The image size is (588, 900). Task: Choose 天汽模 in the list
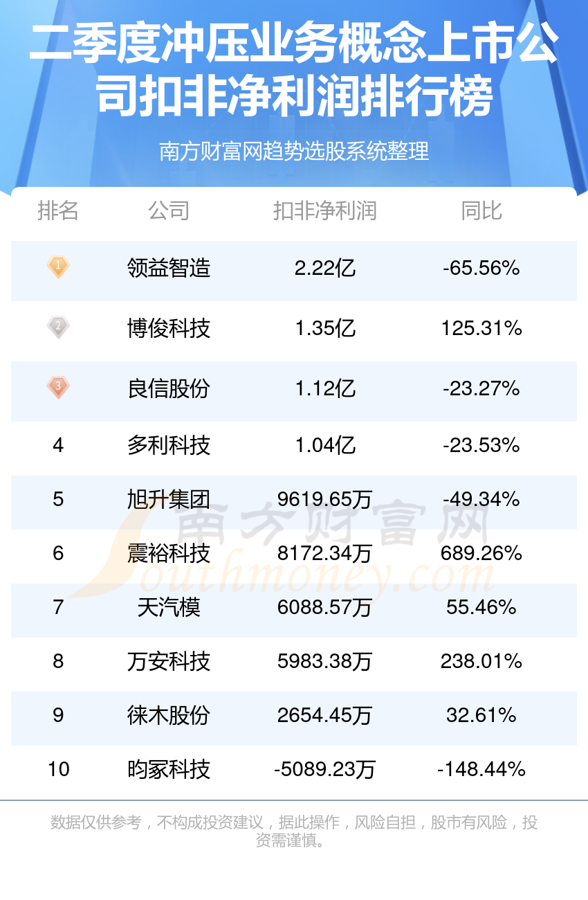(169, 607)
